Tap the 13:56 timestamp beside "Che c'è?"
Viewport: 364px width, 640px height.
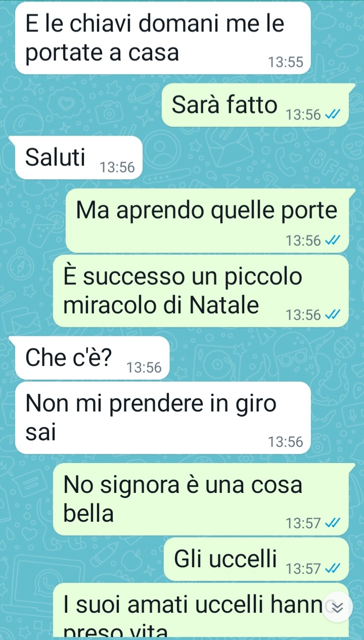[144, 368]
